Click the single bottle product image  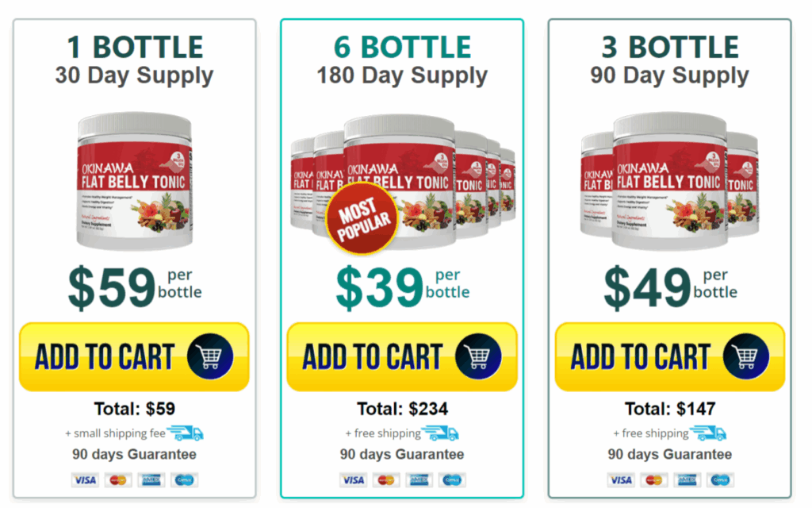[135, 182]
